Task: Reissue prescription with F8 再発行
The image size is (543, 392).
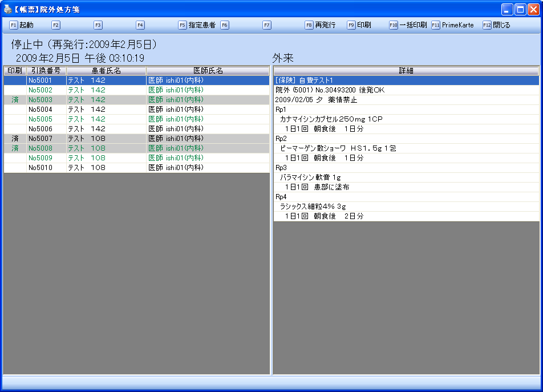Action: (x=321, y=25)
